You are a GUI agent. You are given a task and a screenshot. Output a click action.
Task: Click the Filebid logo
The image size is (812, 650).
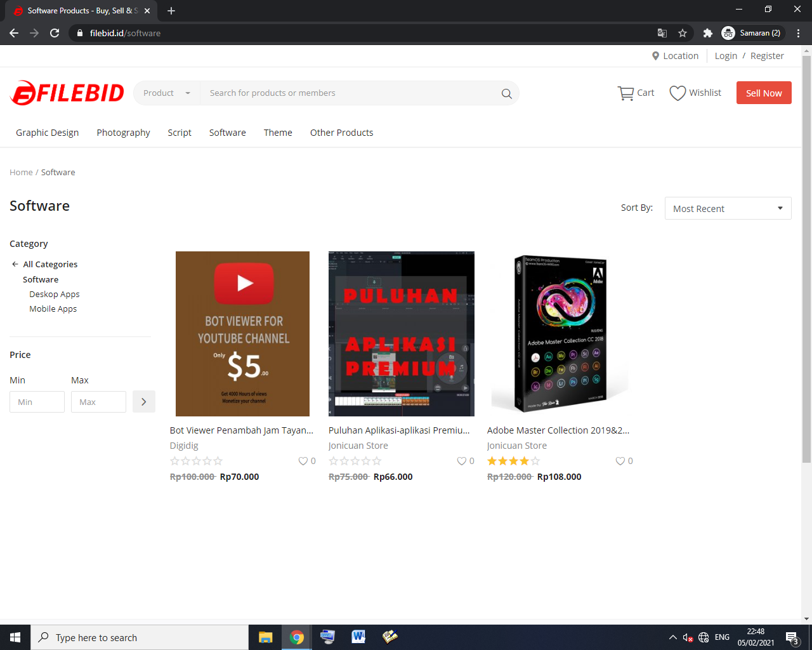click(67, 93)
